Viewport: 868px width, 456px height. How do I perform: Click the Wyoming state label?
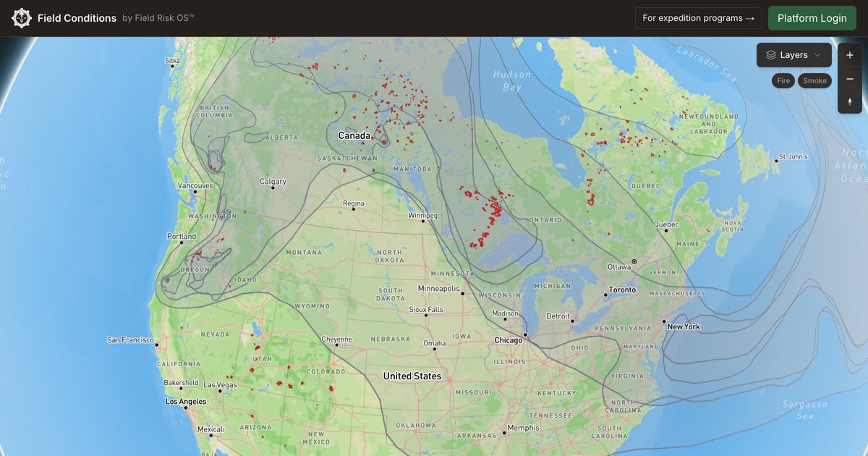312,306
